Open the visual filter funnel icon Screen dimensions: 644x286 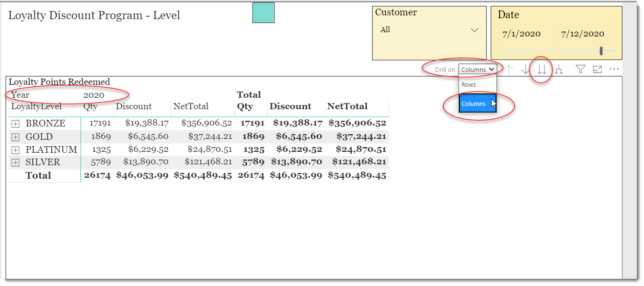[580, 69]
